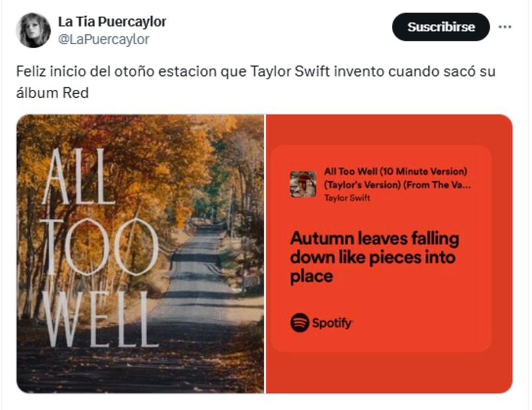Click the @LaPuercaylor handle
Viewport: 532px width, 410px height.
tap(104, 40)
